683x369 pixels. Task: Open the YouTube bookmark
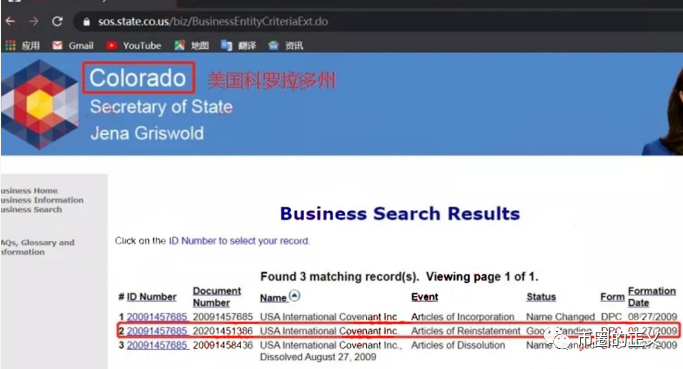coord(134,45)
